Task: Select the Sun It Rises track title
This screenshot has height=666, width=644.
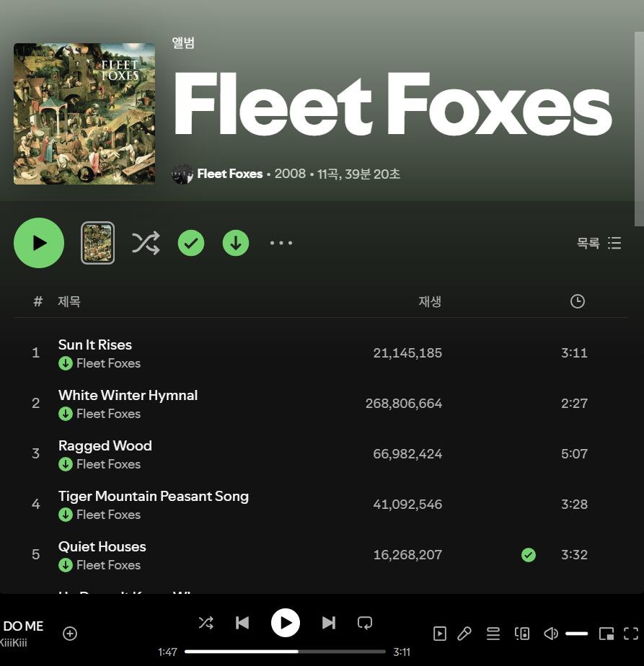Action: tap(94, 345)
